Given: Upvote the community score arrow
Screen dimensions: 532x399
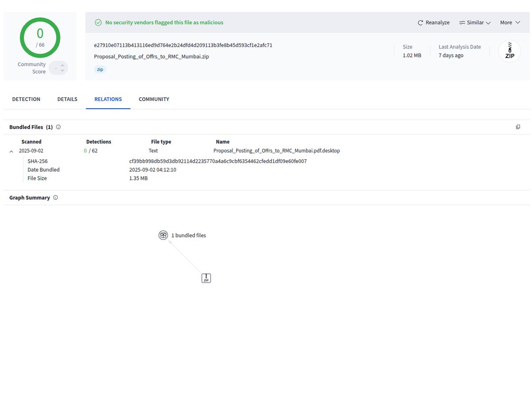Looking at the screenshot, I should [63, 65].
